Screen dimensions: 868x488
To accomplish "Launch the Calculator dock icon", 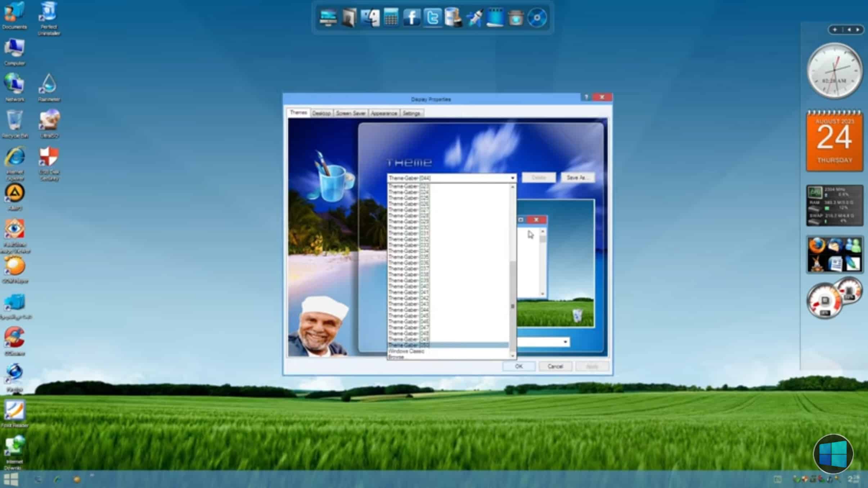I will tap(390, 18).
